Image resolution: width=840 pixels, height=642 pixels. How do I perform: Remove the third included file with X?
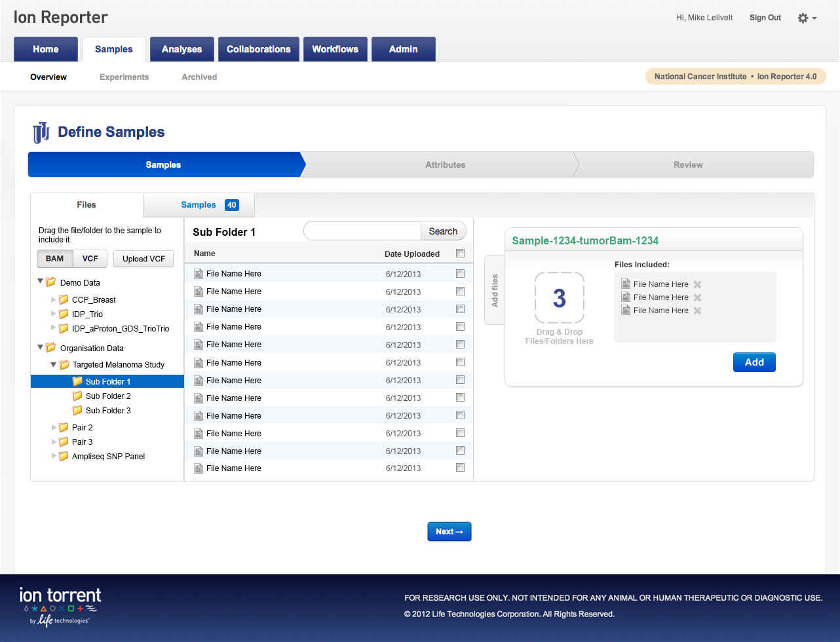tap(697, 311)
